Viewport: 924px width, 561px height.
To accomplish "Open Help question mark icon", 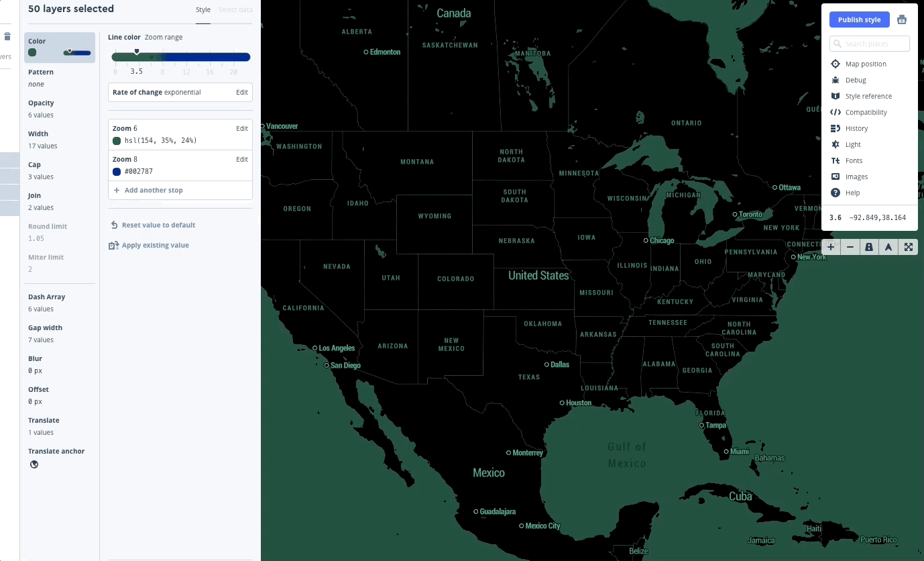I will 835,193.
